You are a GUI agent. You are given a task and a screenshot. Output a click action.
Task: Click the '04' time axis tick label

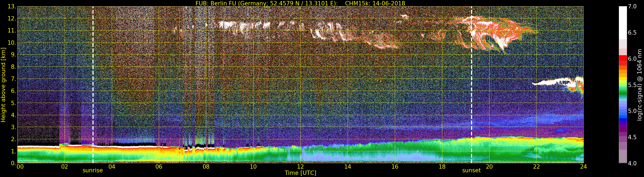(x=112, y=166)
